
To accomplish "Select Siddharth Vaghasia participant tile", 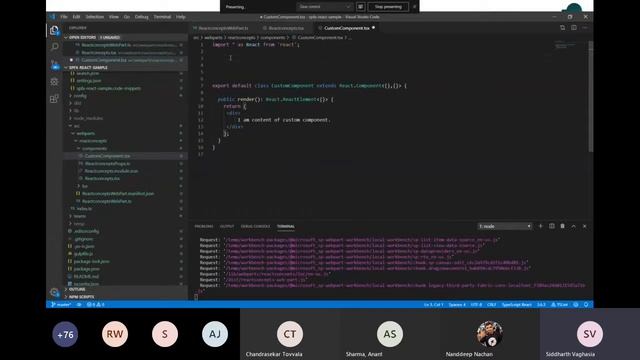I will pos(590,334).
